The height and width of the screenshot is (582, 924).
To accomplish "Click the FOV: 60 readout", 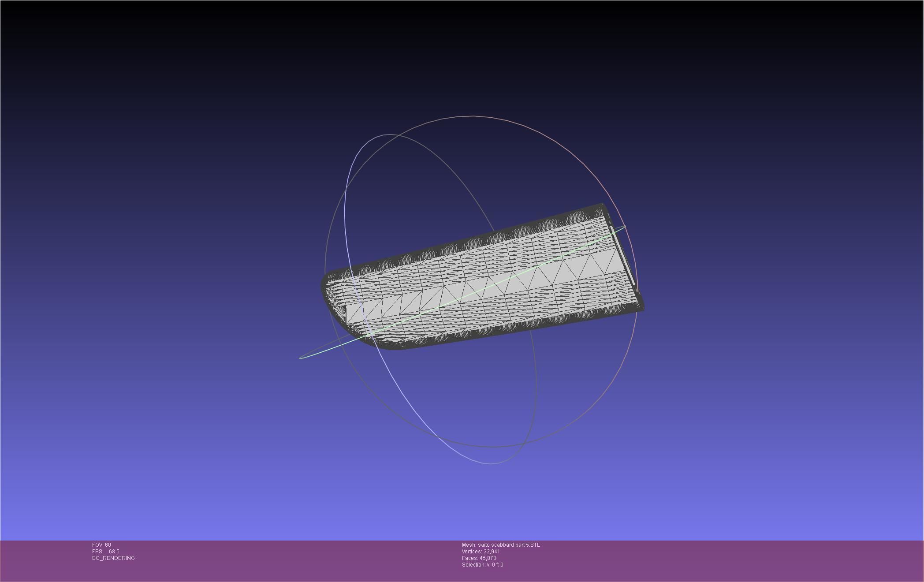I will point(101,545).
